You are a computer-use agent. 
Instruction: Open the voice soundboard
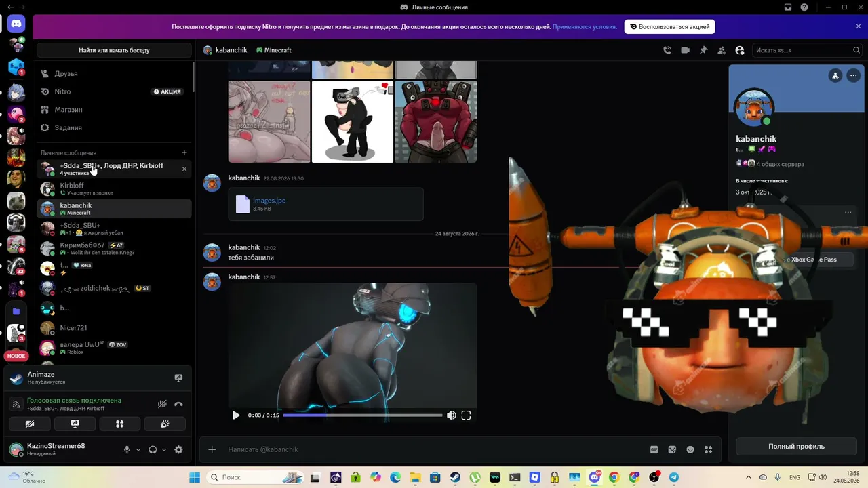(165, 424)
